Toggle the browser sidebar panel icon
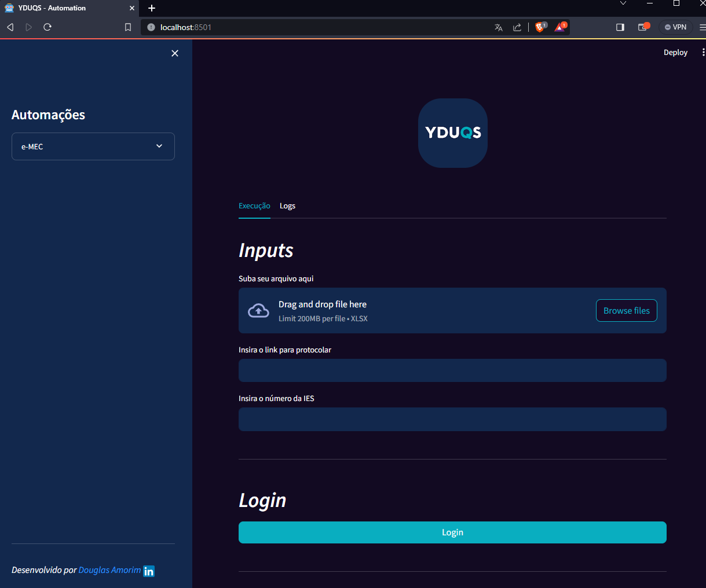The image size is (706, 588). (x=620, y=27)
